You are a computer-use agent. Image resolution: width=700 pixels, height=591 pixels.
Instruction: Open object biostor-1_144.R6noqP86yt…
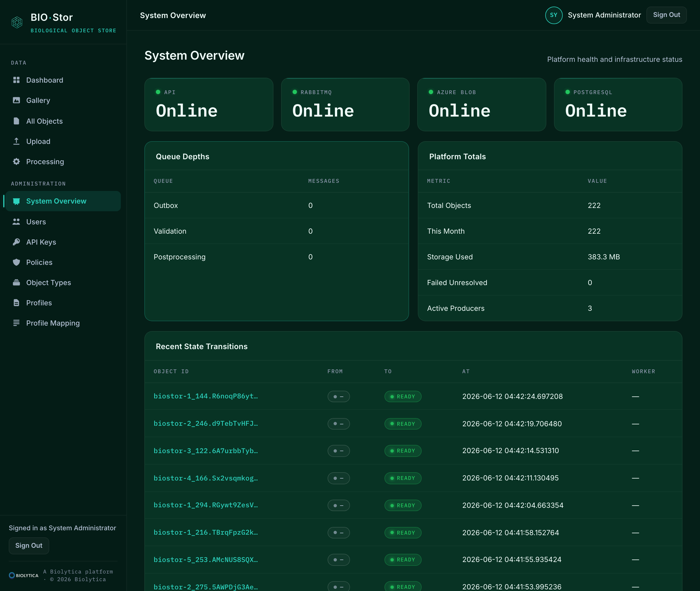(206, 396)
